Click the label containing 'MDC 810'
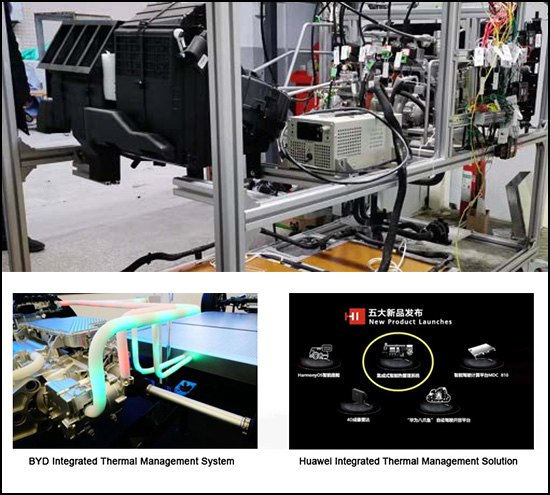The height and width of the screenshot is (495, 550). click(x=481, y=375)
